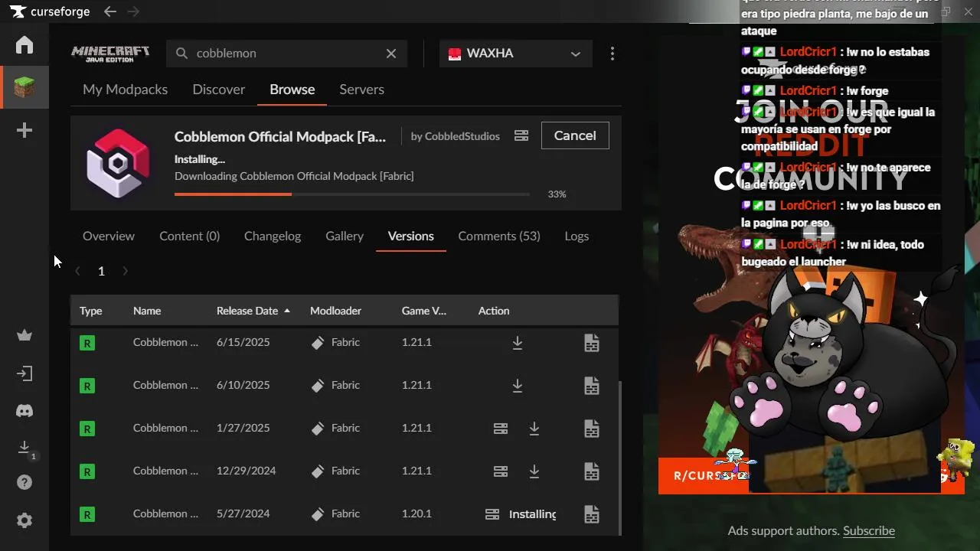
Task: Click server pack icon for 1/27/2025 row
Action: click(501, 429)
